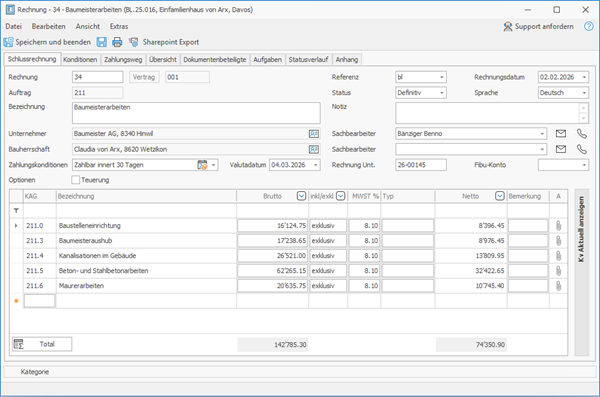Image resolution: width=600 pixels, height=397 pixels.
Task: Click the Total button
Action: point(42,344)
